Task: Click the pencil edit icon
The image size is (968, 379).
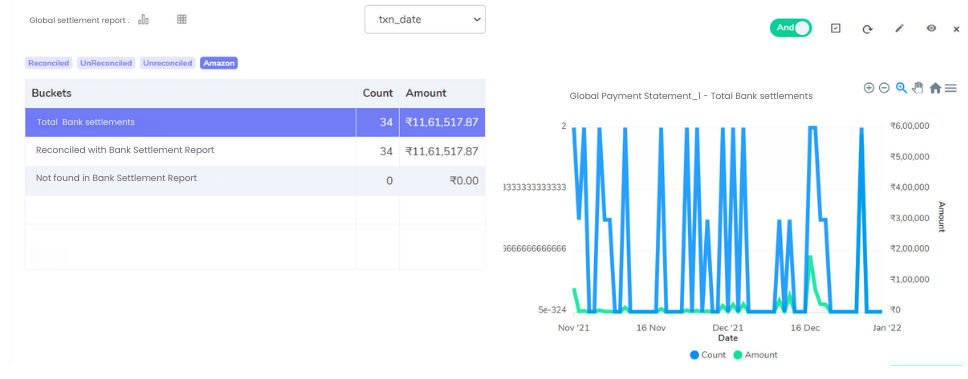Action: (x=899, y=28)
